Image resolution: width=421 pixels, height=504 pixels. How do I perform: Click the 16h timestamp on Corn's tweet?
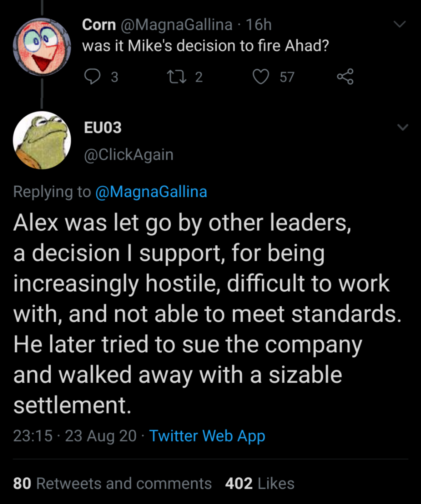pyautogui.click(x=259, y=25)
